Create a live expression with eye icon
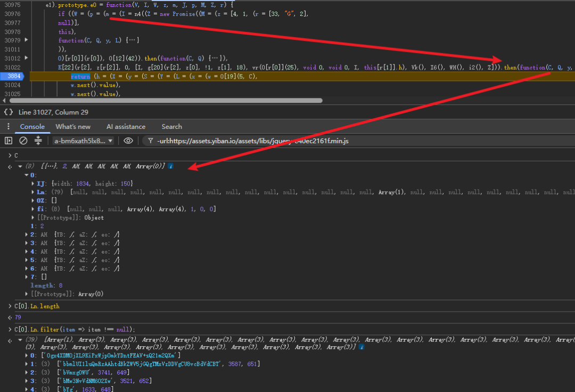This screenshot has height=392, width=575. (128, 141)
